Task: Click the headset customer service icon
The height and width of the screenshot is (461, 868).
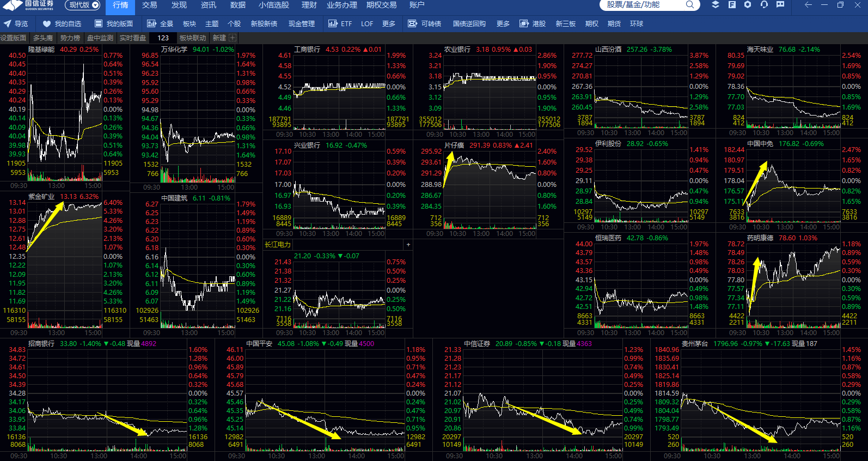Action: (x=764, y=5)
